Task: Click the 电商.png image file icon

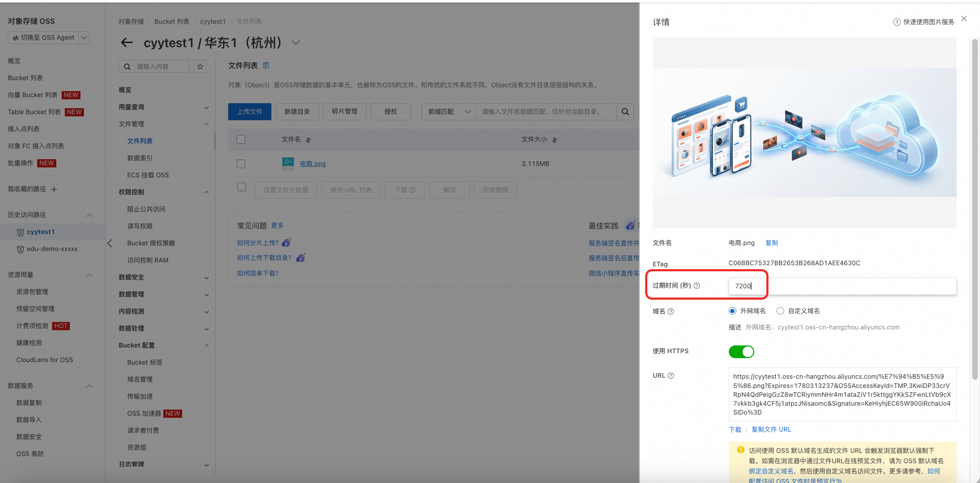Action: click(x=288, y=163)
